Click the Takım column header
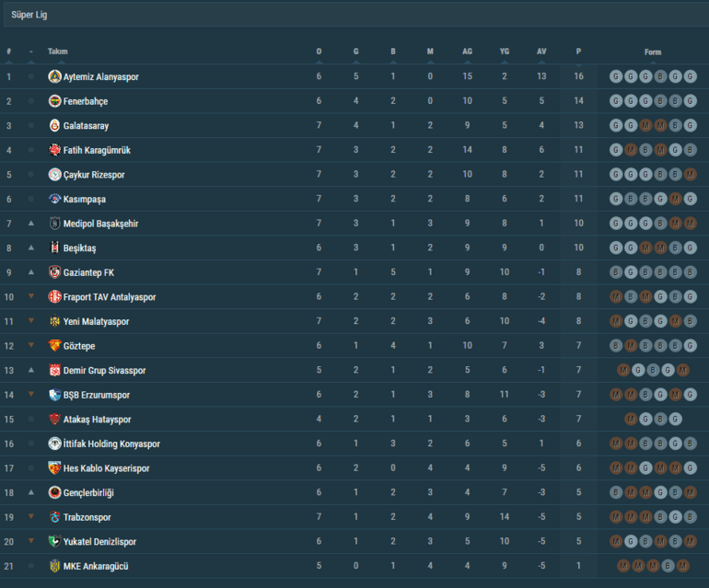 click(58, 52)
